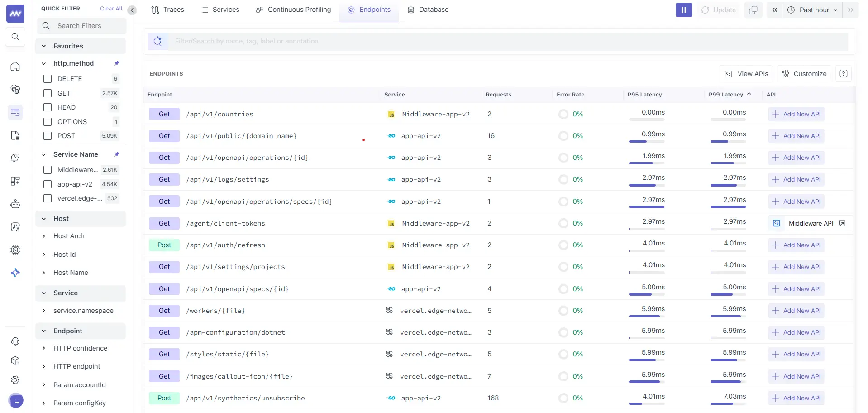Open the search panel from the sidebar
Screen dimensions: 868x413
[x=15, y=37]
